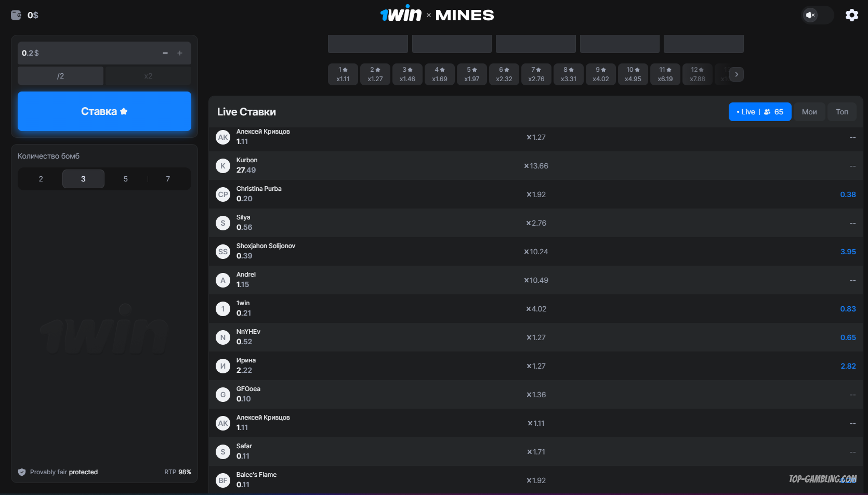Click the 3 star x1.46 multiplier

407,74
